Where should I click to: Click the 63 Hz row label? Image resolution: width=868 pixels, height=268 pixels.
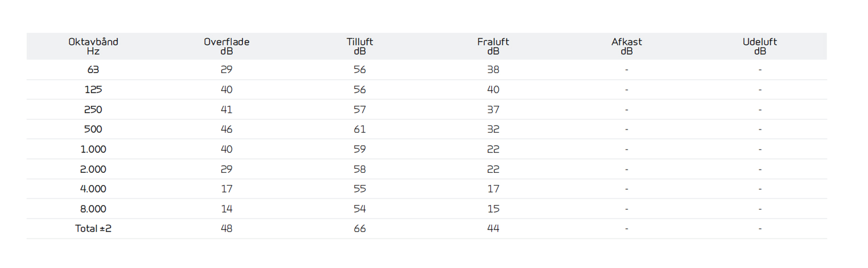pyautogui.click(x=93, y=70)
